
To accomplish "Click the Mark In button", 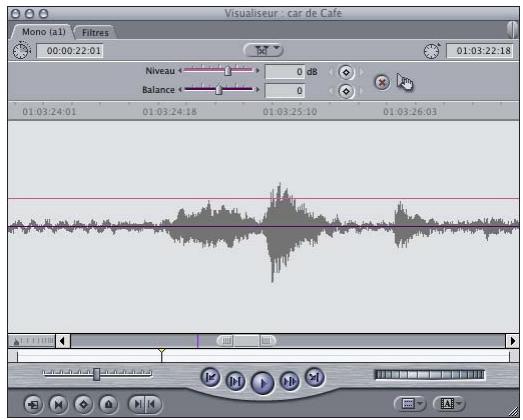I will [137, 404].
